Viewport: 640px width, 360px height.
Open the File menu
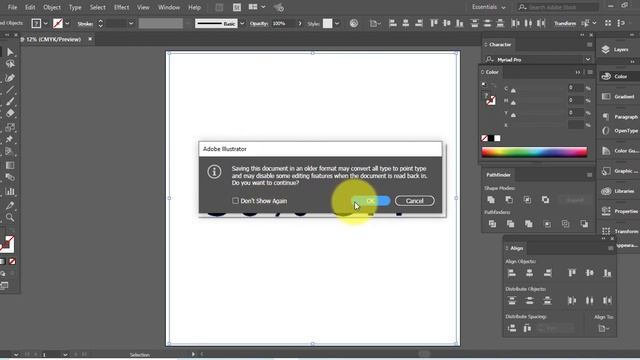12,7
